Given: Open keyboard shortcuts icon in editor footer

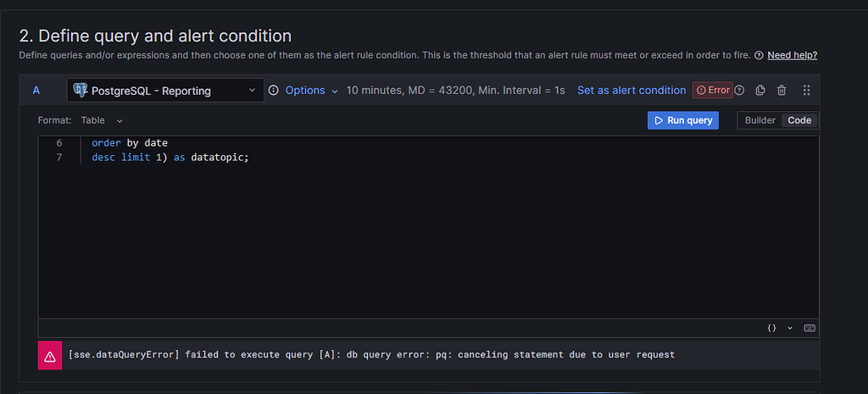Looking at the screenshot, I should coord(810,328).
